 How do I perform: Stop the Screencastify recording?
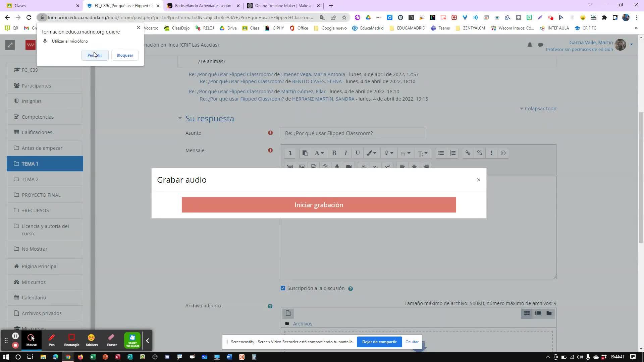(x=15, y=345)
